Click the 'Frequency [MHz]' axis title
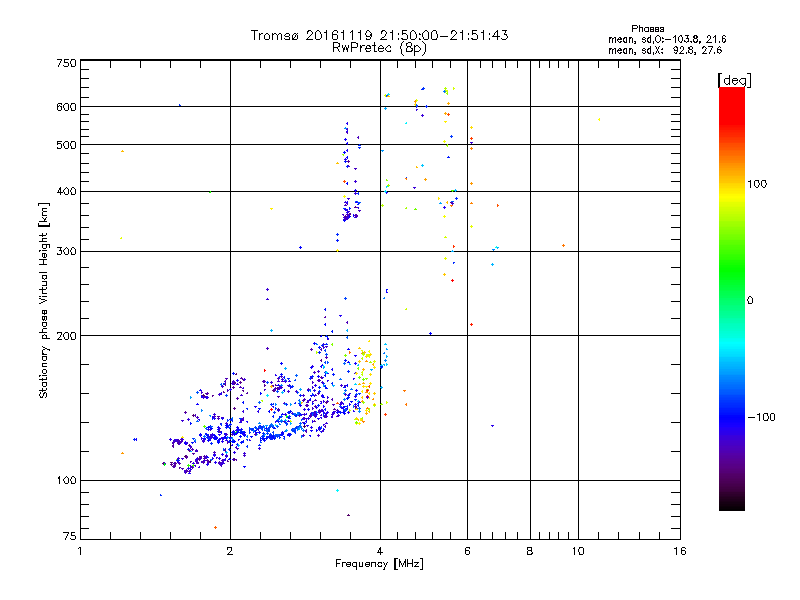This screenshot has width=800, height=600. pyautogui.click(x=379, y=564)
